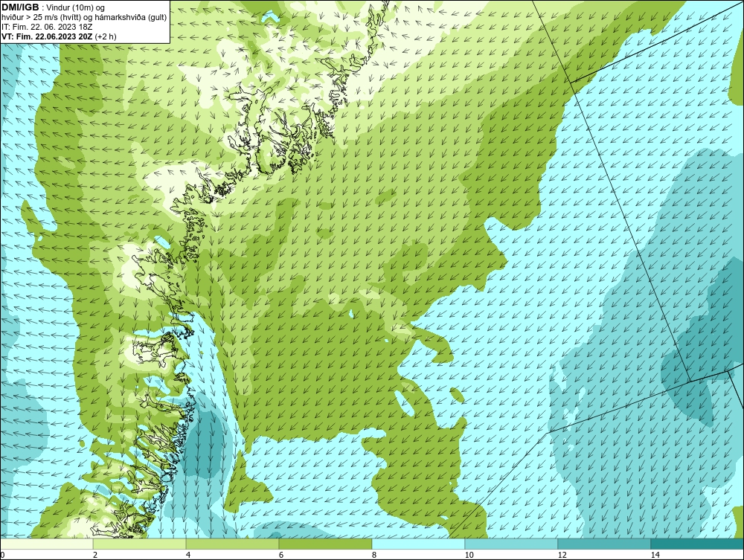Click the 'DMI/IGB' title text

tap(20, 7)
